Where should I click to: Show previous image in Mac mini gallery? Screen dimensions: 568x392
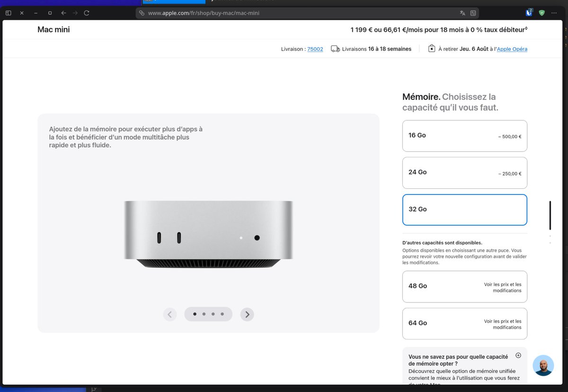click(169, 314)
